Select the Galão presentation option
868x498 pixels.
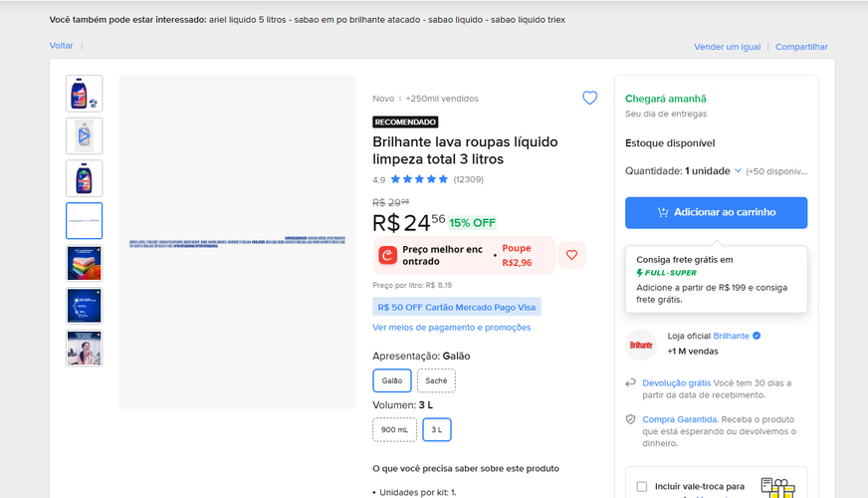click(x=392, y=380)
